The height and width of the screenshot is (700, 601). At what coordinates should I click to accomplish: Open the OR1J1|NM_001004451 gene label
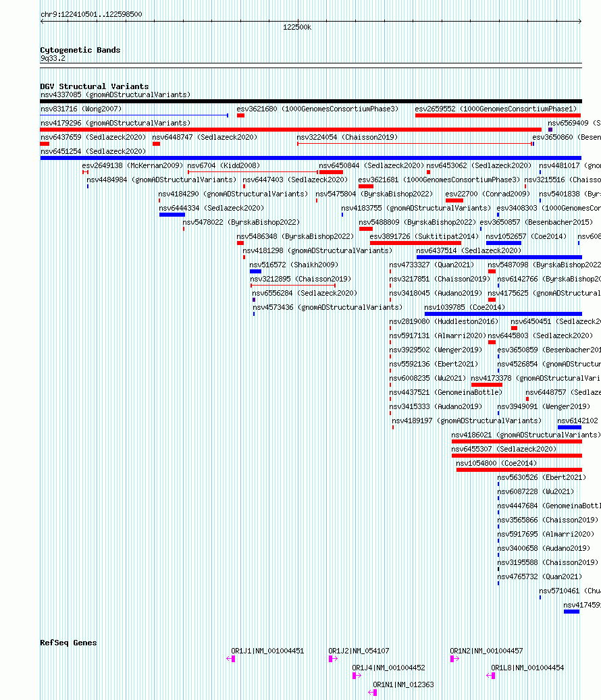point(267,651)
